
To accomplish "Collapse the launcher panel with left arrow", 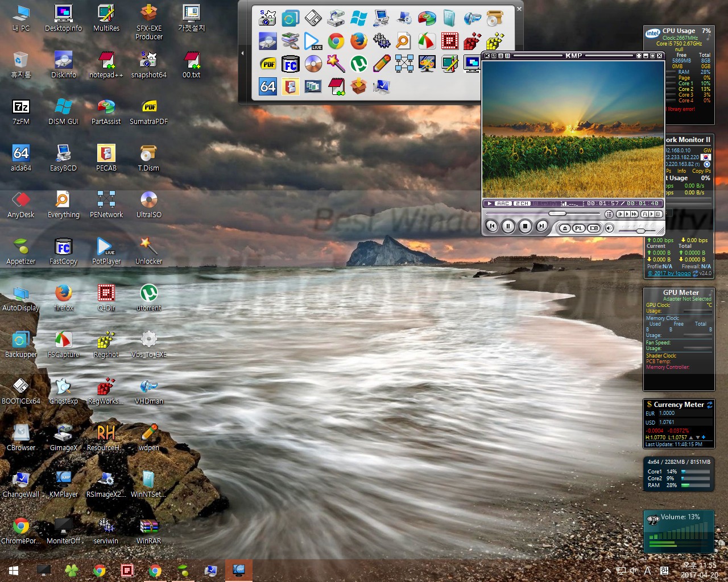I will pyautogui.click(x=243, y=53).
